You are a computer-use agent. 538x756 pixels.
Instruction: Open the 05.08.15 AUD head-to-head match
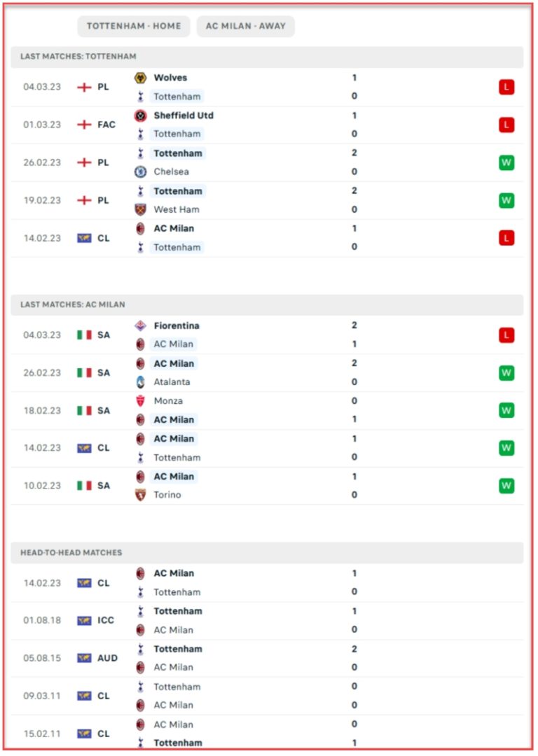(267, 659)
